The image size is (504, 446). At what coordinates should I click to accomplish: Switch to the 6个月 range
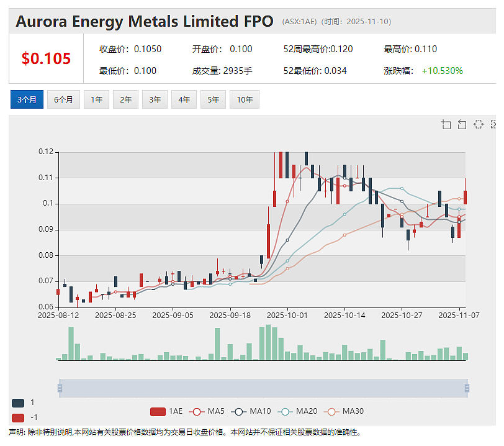tap(63, 99)
